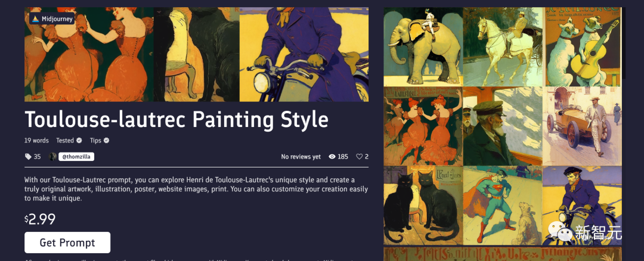Click the price tag icon beside 35

tap(28, 156)
